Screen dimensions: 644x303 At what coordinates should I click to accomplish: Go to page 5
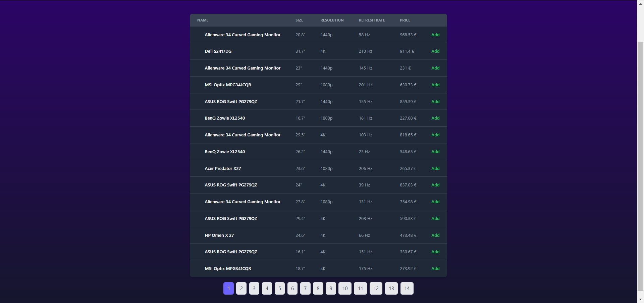tap(279, 288)
